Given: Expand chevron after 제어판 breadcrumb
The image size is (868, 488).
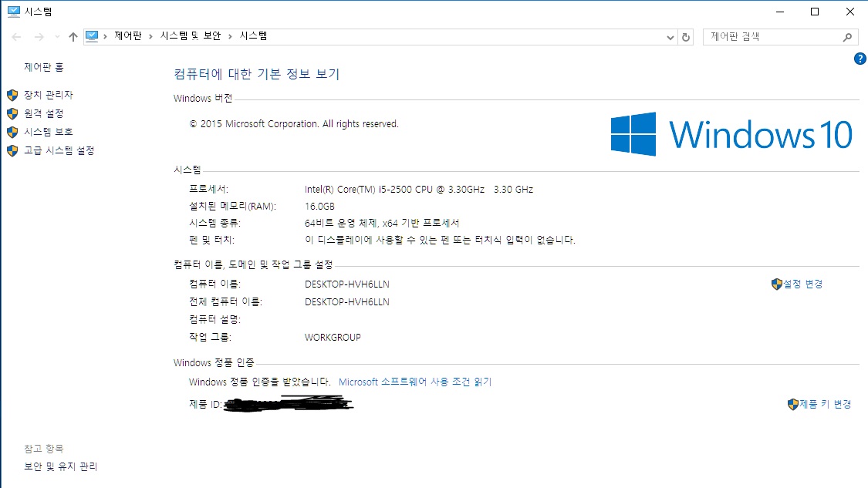Looking at the screenshot, I should pos(150,36).
